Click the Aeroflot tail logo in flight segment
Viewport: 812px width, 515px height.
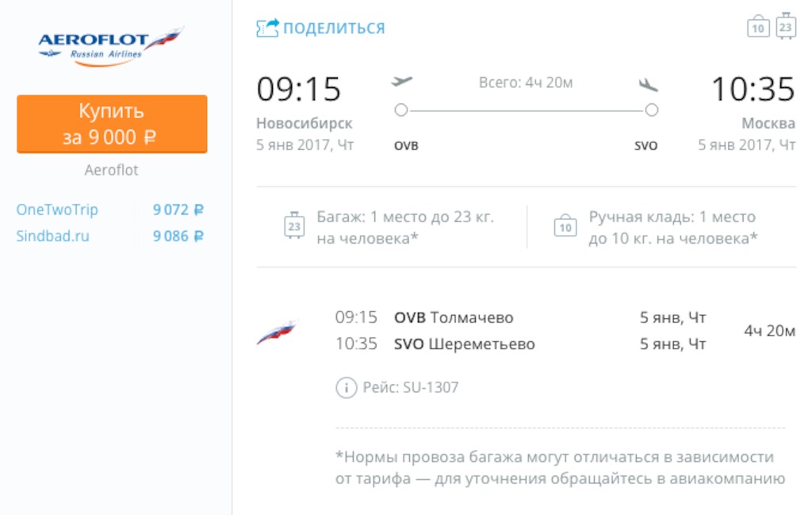277,332
